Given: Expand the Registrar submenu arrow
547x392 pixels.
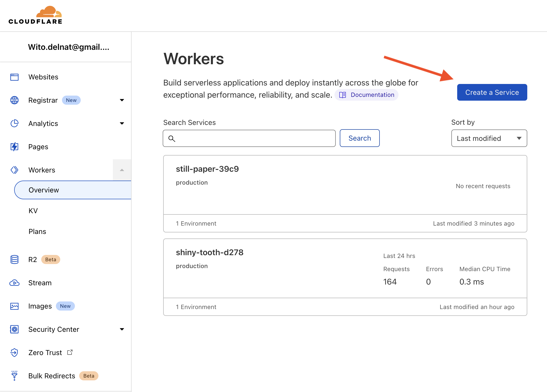Looking at the screenshot, I should tap(122, 100).
